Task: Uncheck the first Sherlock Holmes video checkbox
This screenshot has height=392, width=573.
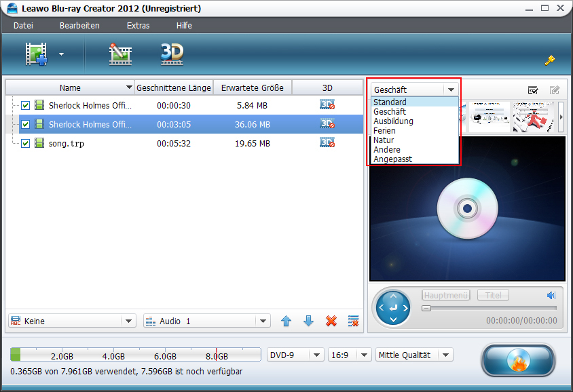Action: [25, 106]
